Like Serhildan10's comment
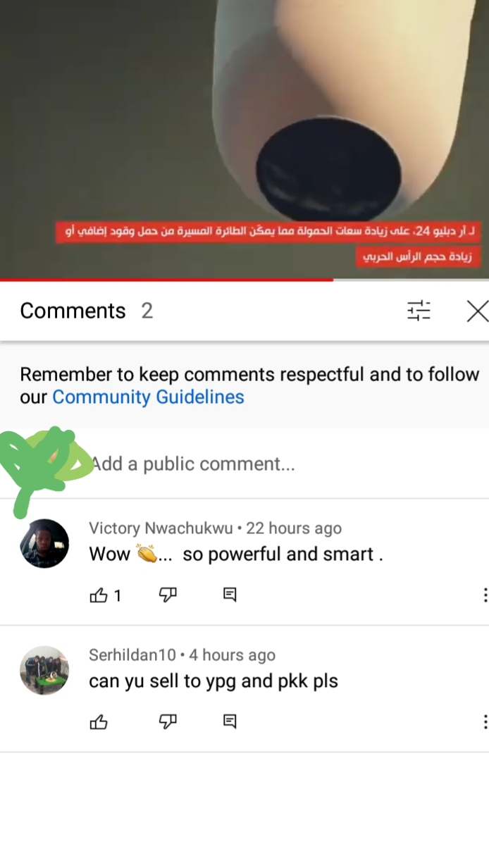This screenshot has width=489, height=868. (99, 721)
